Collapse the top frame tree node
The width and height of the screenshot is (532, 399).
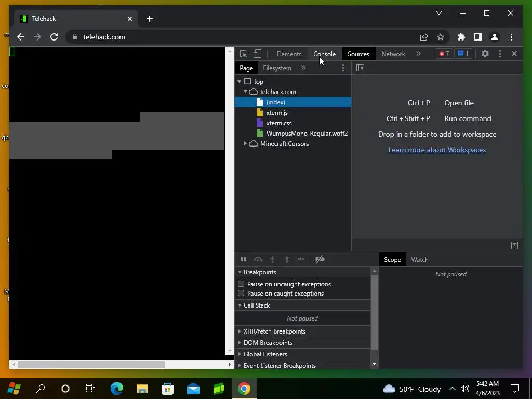coord(240,82)
